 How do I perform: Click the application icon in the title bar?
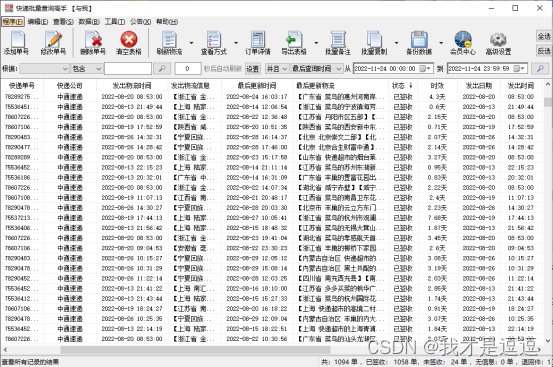(x=9, y=8)
